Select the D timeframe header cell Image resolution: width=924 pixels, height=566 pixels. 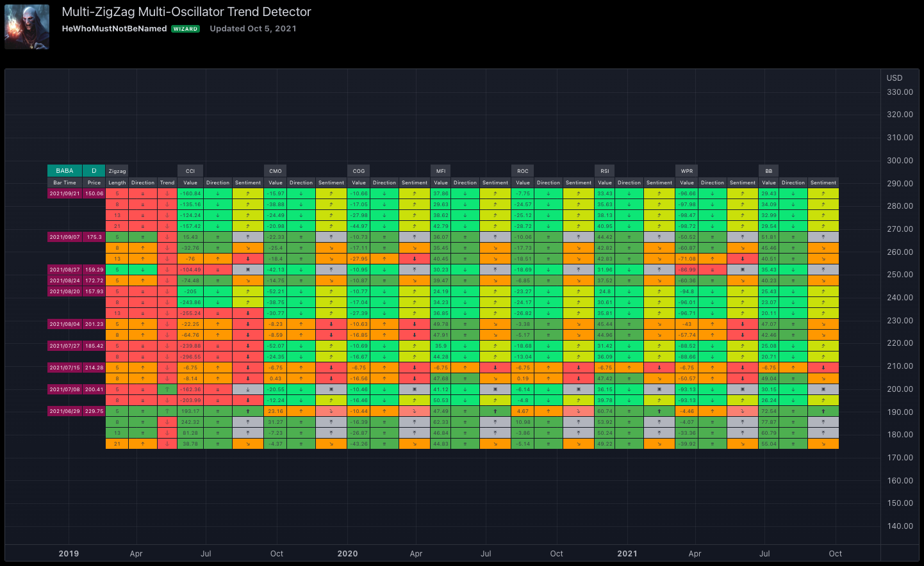[94, 171]
